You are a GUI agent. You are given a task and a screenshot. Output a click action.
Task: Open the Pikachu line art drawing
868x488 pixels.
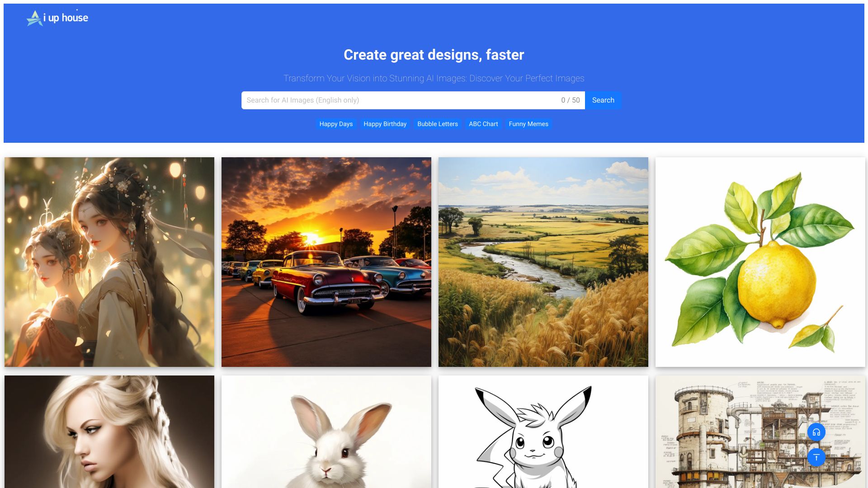click(x=543, y=432)
